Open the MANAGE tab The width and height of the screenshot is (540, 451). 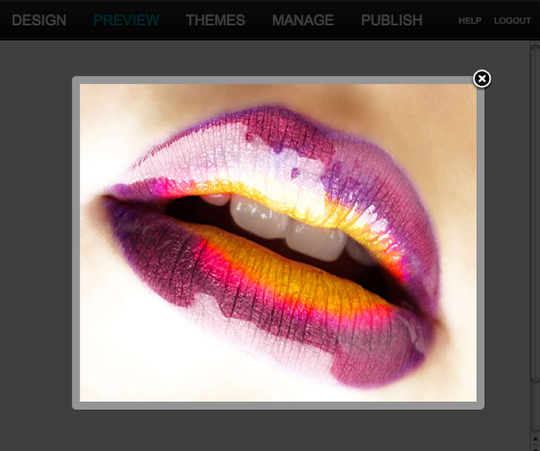pyautogui.click(x=303, y=20)
